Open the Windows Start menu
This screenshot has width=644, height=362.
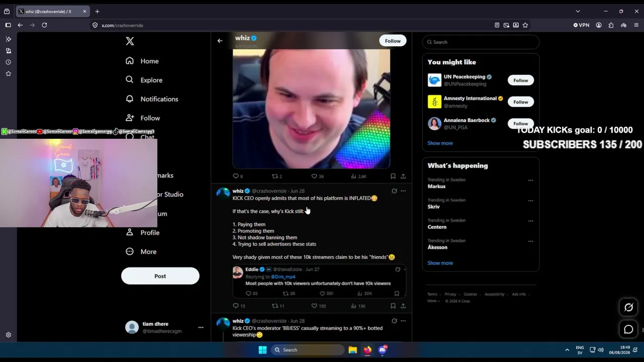(x=262, y=350)
